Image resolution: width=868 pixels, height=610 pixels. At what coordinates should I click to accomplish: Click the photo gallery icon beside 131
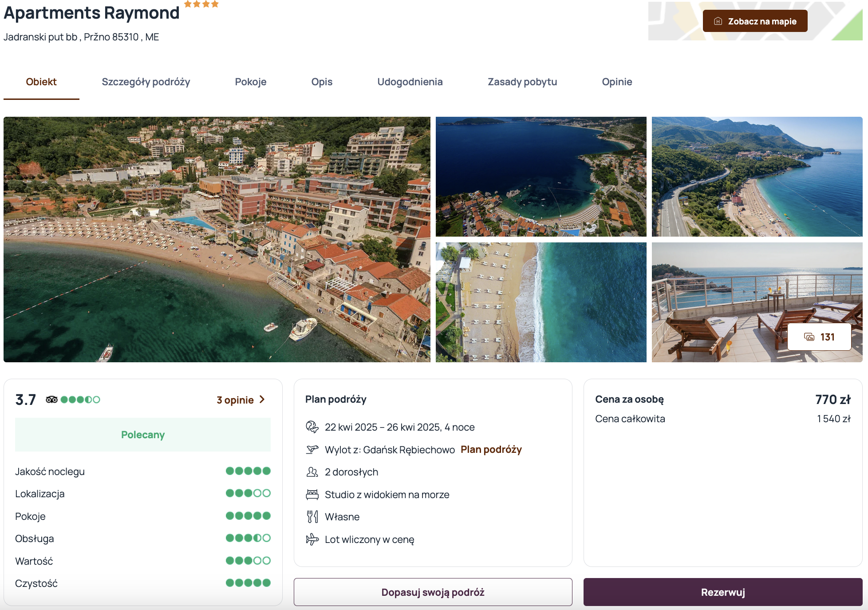(x=809, y=337)
